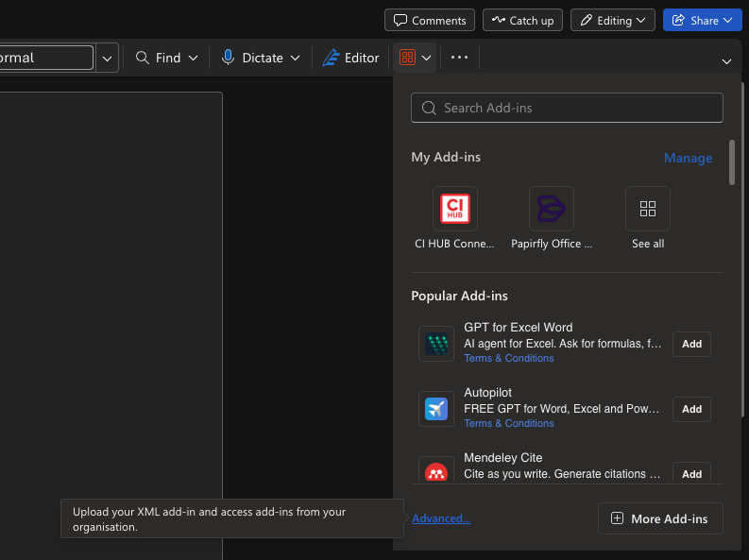Click the Catch up button

pyautogui.click(x=522, y=20)
